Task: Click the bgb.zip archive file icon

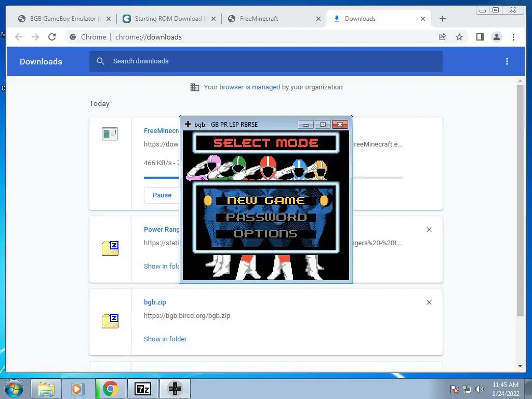Action: point(110,321)
